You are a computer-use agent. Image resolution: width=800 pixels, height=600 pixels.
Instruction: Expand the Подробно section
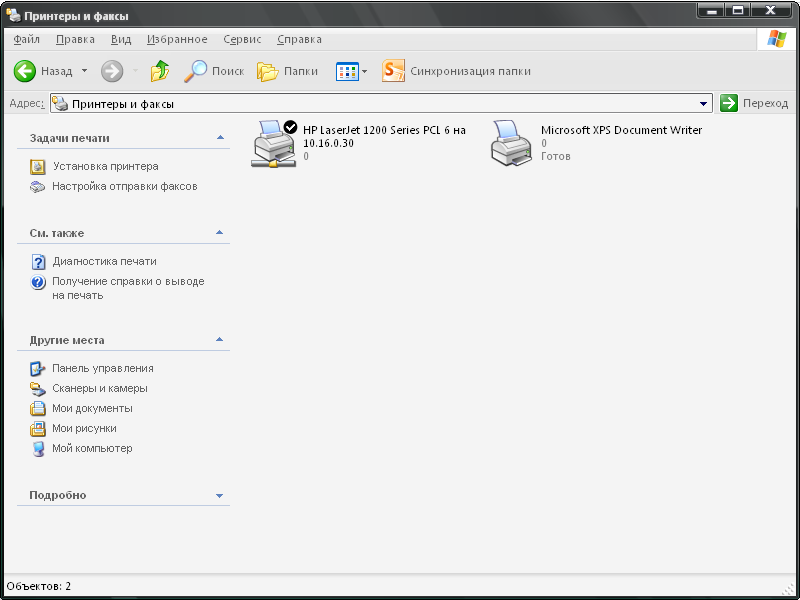coord(220,495)
